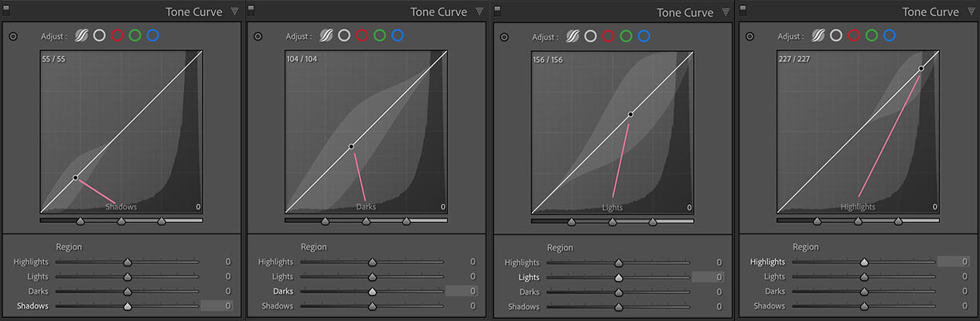The width and height of the screenshot is (980, 321).
Task: Open green channel curve in 156 / 156 panel
Action: point(627,36)
